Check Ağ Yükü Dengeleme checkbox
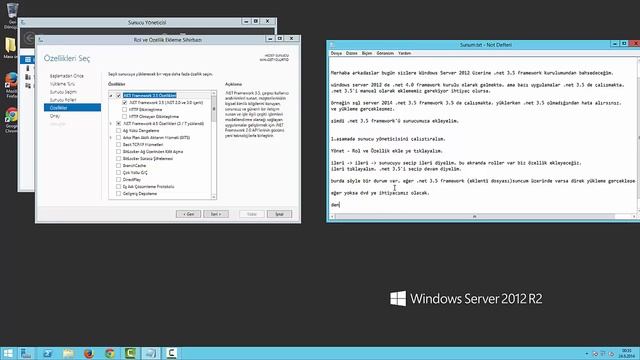This screenshot has height=360, width=640. [x=118, y=131]
